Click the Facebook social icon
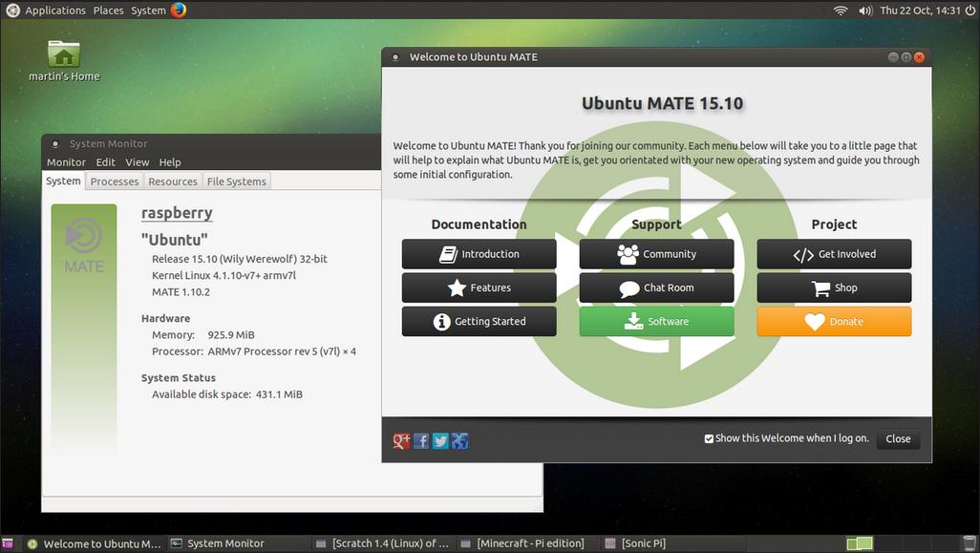Image resolution: width=980 pixels, height=553 pixels. (x=420, y=440)
